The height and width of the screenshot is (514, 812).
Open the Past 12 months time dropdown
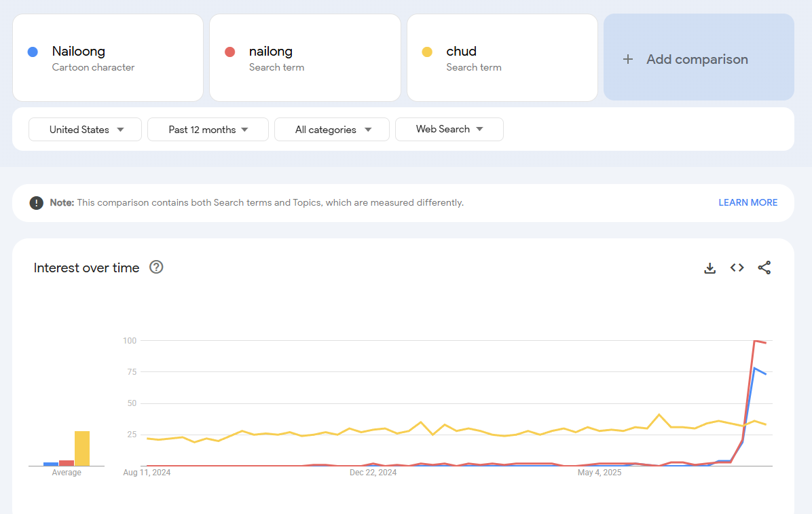(x=208, y=130)
